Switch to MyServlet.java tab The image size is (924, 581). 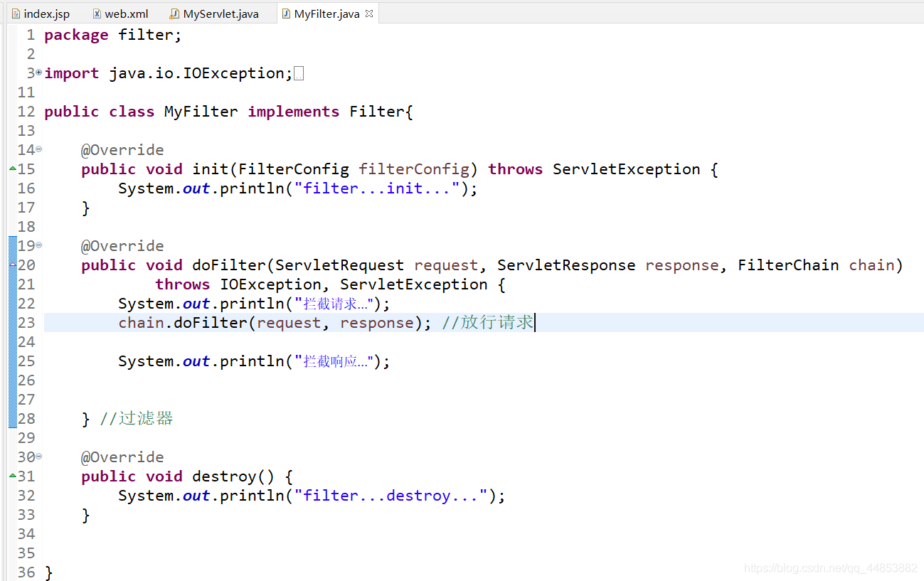click(x=214, y=14)
